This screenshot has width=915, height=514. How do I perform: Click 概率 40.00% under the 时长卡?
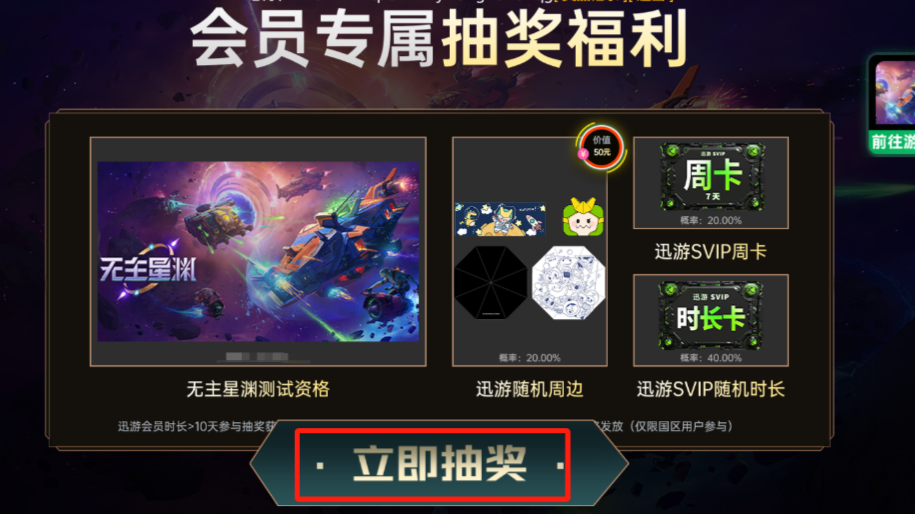pos(711,358)
